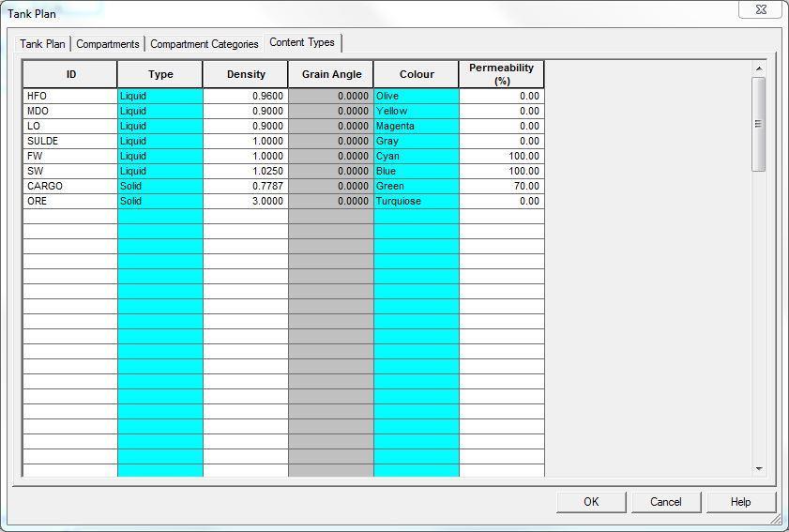Open the Type dropdown for LO

pyautogui.click(x=160, y=126)
